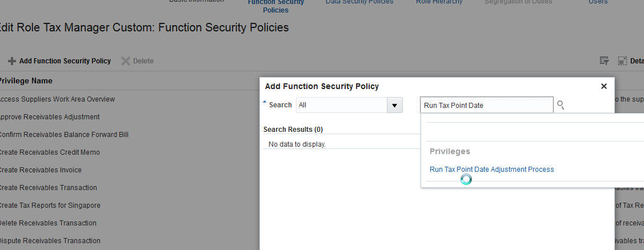
Task: Go to the Users tab
Action: [598, 2]
